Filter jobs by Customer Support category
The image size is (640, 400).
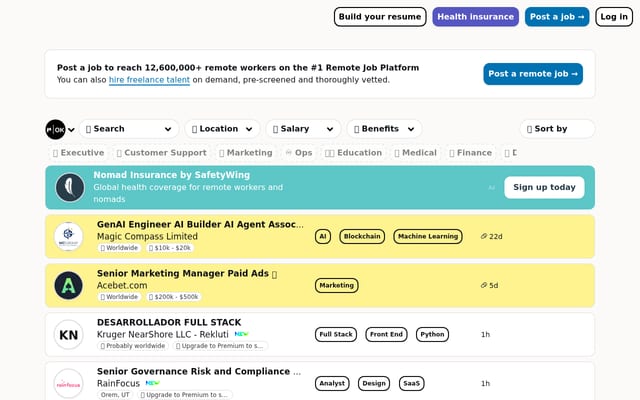point(162,153)
